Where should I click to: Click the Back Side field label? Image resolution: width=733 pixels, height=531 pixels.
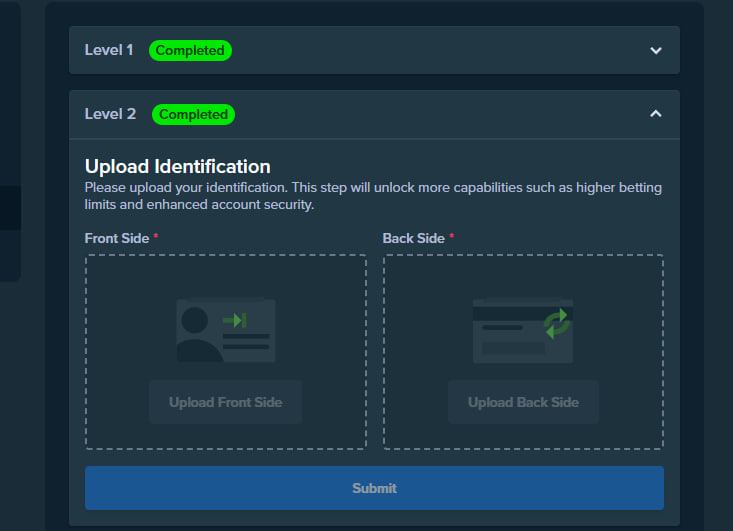pyautogui.click(x=413, y=238)
